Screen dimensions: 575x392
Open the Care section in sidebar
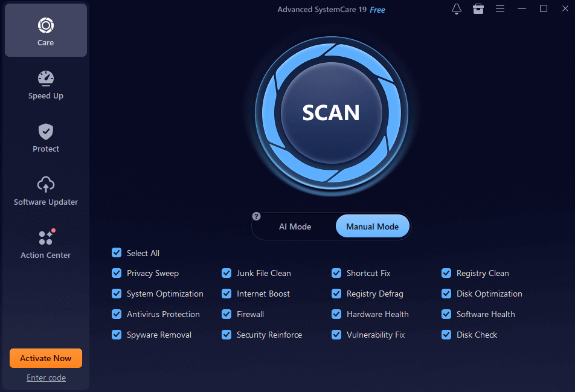pyautogui.click(x=45, y=30)
